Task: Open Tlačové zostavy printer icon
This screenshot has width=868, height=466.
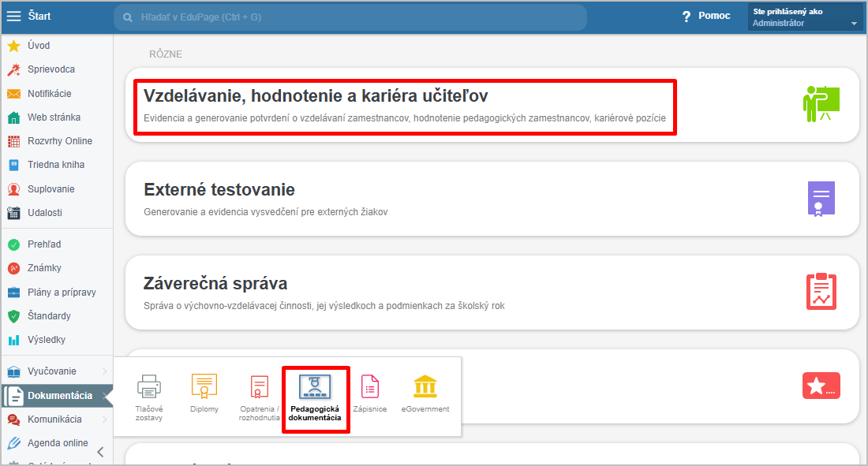Action: pos(149,386)
